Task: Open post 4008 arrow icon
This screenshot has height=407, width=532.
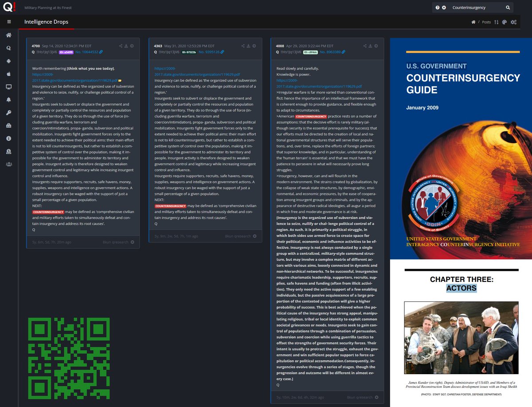Action: [376, 46]
